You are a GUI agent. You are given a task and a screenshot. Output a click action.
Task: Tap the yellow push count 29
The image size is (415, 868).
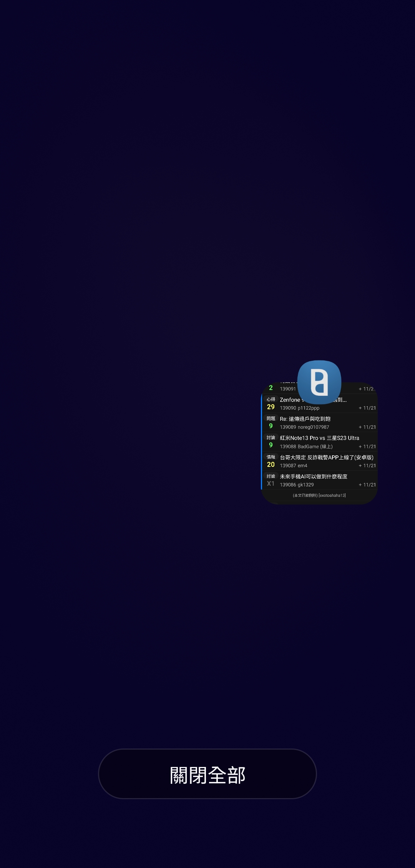[x=271, y=407]
